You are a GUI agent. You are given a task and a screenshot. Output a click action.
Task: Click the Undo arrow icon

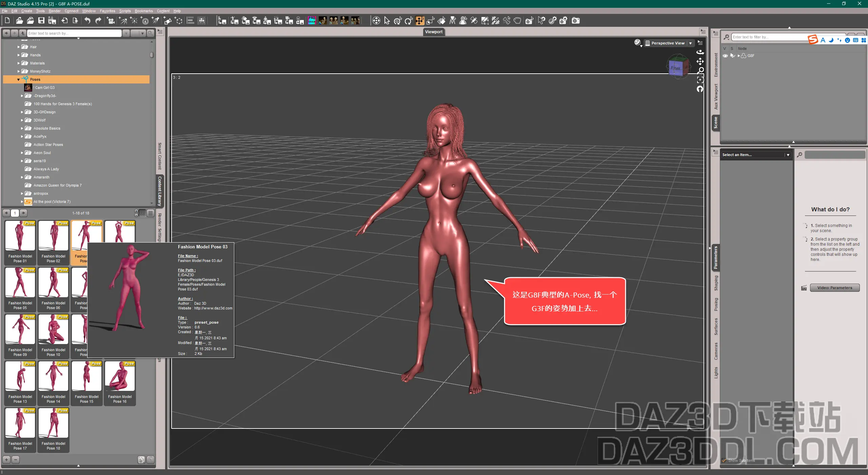click(87, 21)
